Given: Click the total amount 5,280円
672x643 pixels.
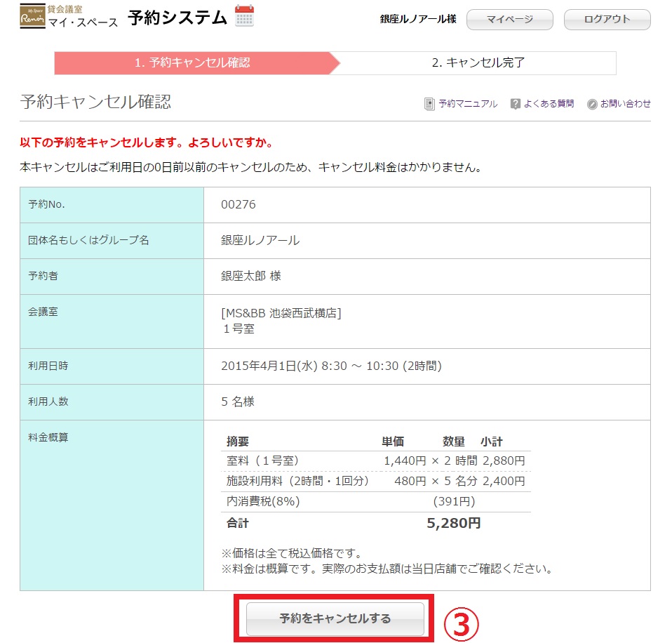Looking at the screenshot, I should 453,523.
